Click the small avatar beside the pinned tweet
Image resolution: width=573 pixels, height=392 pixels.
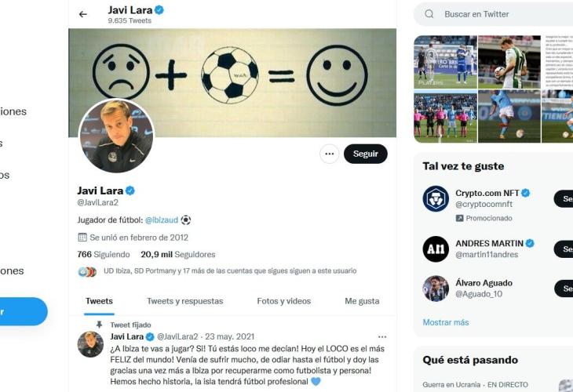pos(90,344)
